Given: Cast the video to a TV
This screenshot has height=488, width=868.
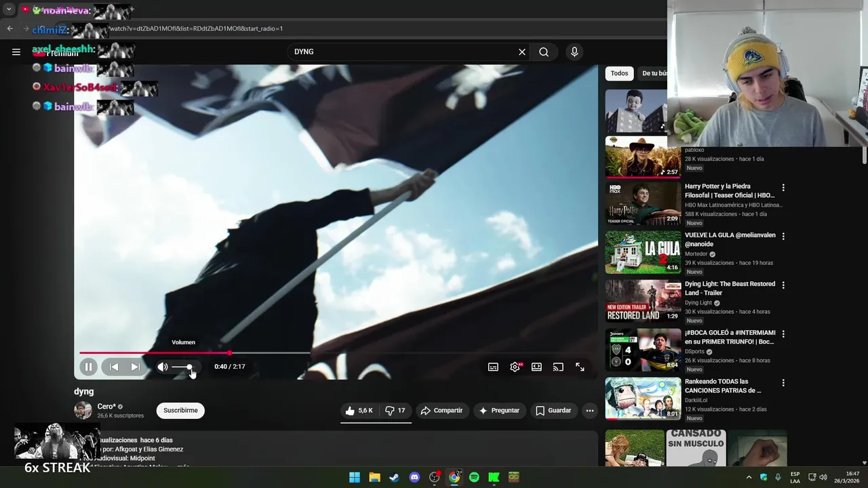Looking at the screenshot, I should (558, 367).
